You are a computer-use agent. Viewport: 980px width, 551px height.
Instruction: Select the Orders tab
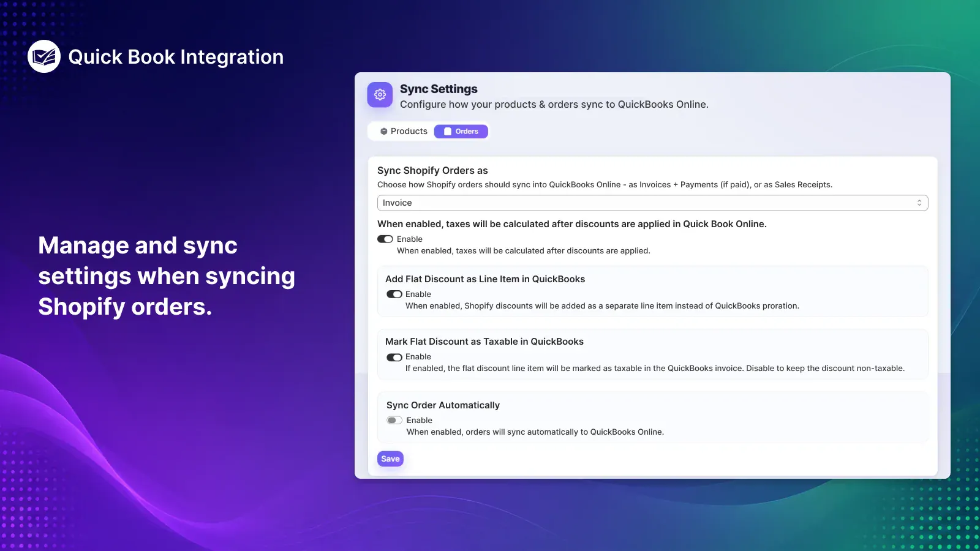click(461, 132)
